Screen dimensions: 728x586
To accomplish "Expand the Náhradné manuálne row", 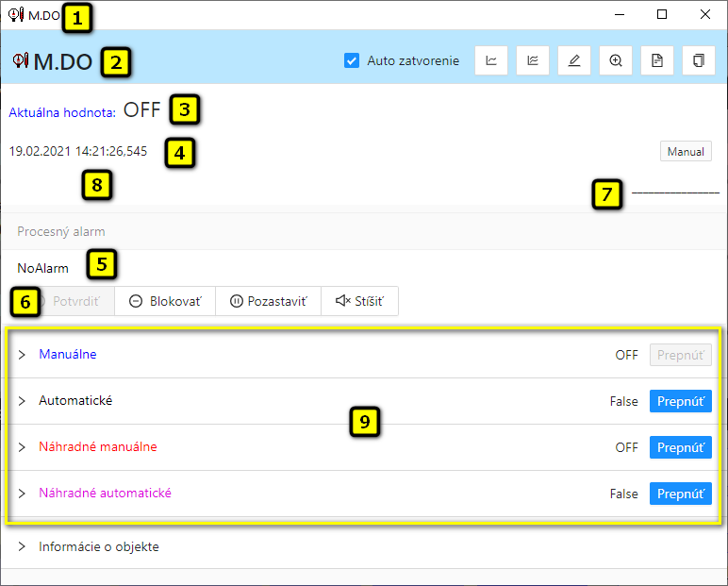I will click(22, 447).
